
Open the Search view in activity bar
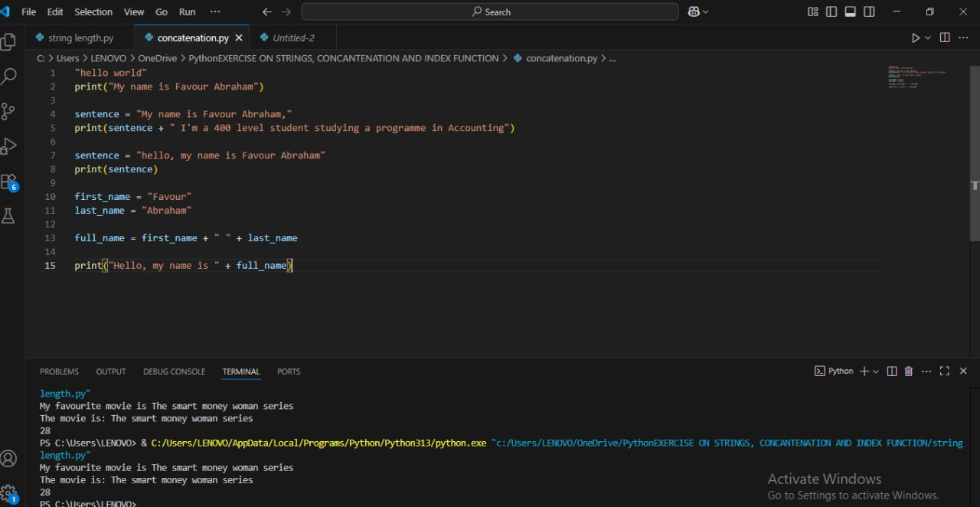[x=8, y=77]
